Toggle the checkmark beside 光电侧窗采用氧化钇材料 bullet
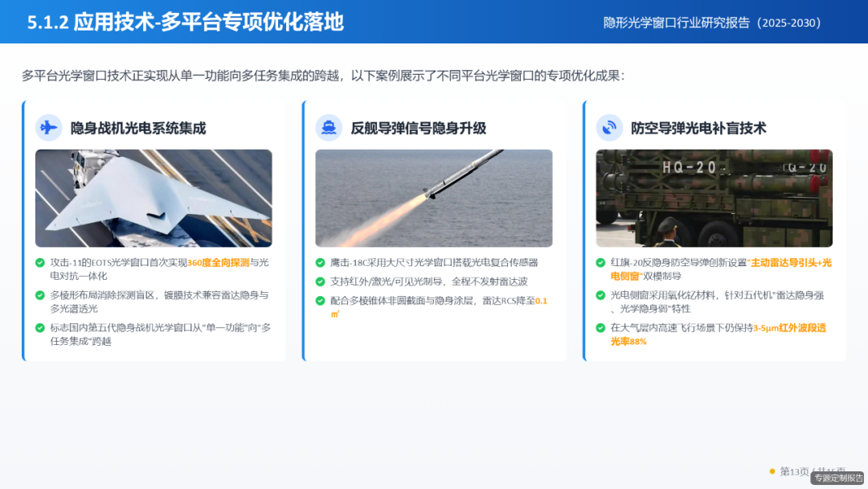The width and height of the screenshot is (868, 489). [600, 294]
